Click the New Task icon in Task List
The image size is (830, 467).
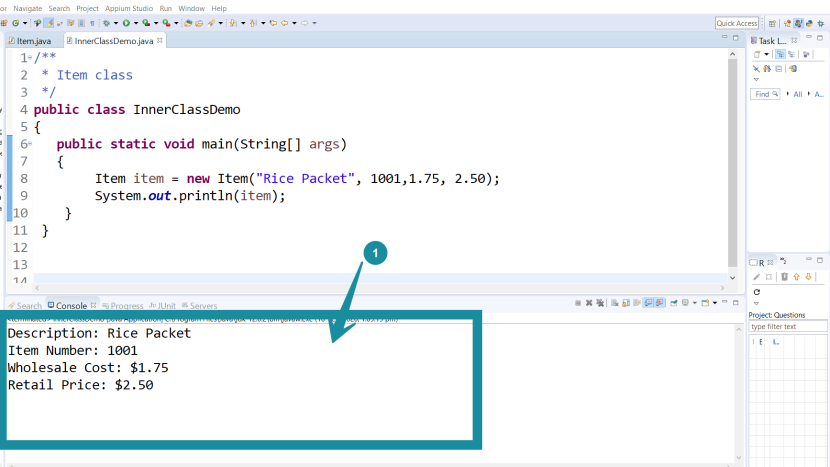[x=755, y=55]
